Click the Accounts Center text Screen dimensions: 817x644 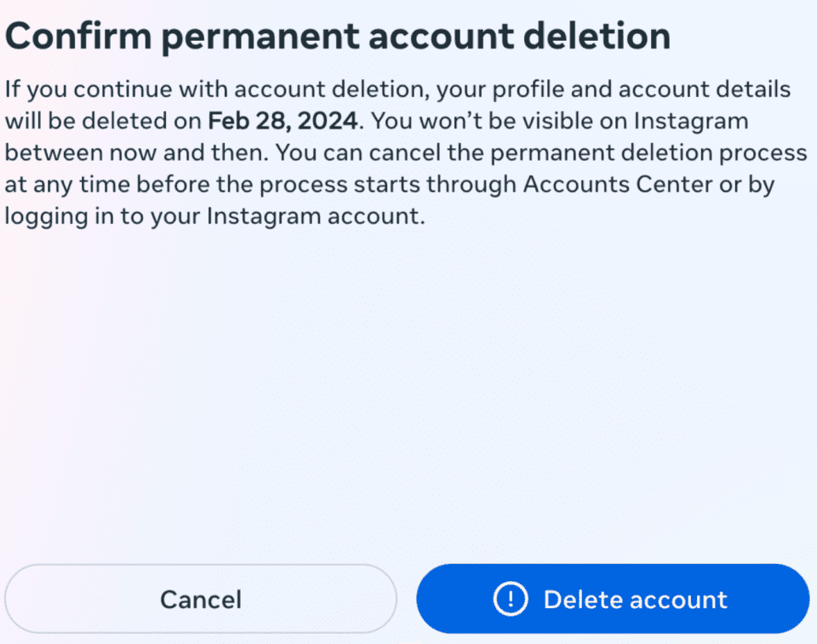click(x=618, y=185)
